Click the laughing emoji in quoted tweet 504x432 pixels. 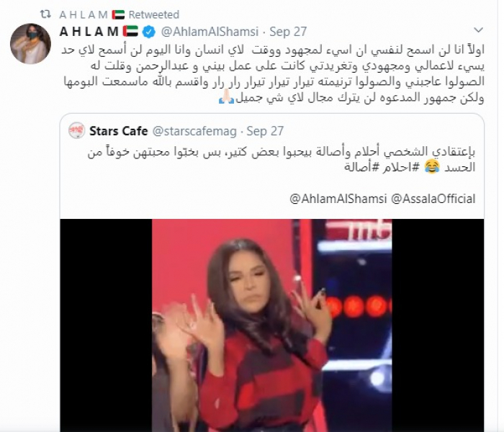click(432, 167)
